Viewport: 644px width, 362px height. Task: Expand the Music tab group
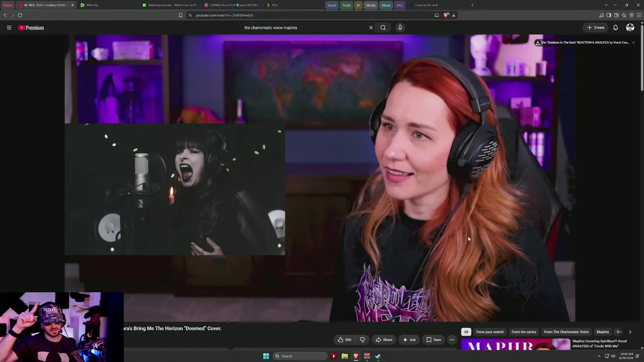click(x=386, y=5)
